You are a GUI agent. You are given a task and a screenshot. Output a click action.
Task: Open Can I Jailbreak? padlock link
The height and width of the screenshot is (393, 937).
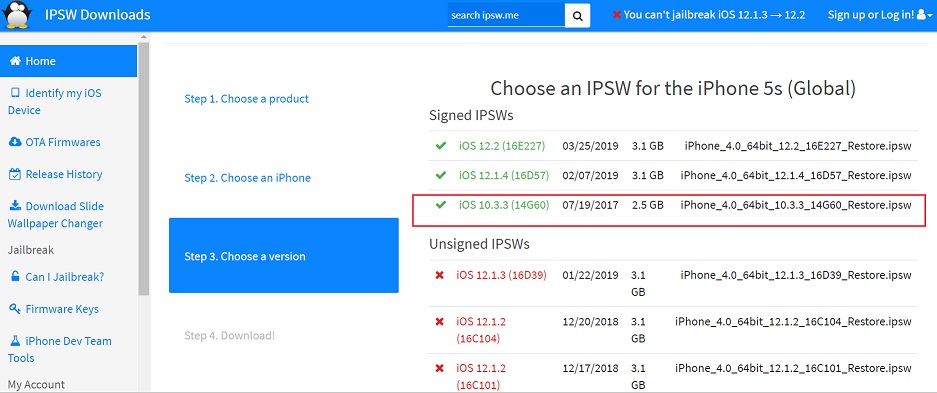pos(58,277)
